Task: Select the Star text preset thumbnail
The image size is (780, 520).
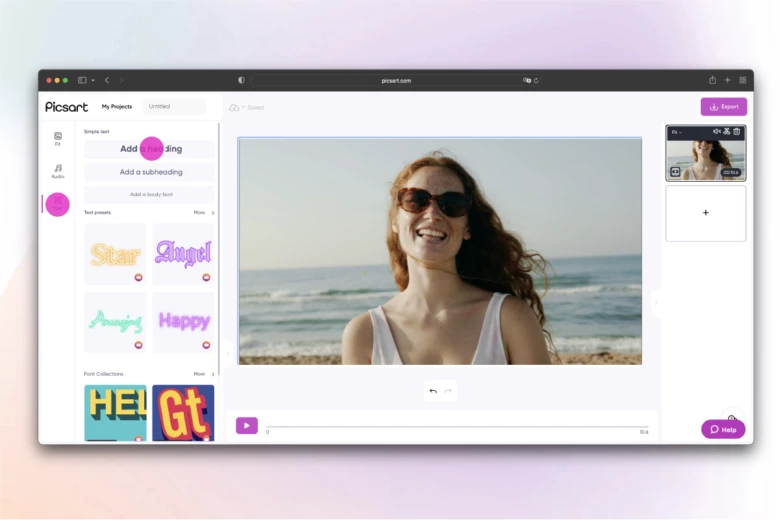Action: pyautogui.click(x=115, y=254)
